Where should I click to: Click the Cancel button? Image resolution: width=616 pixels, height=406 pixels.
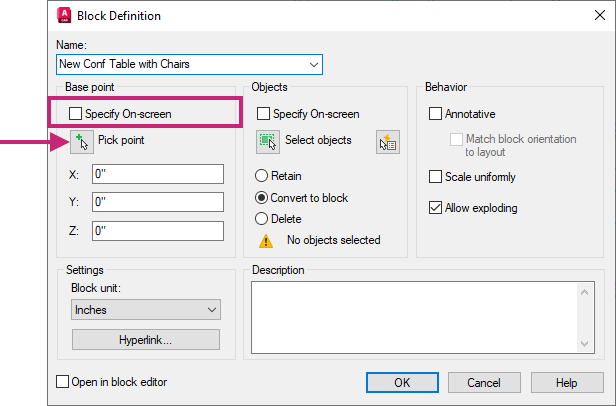pos(484,382)
